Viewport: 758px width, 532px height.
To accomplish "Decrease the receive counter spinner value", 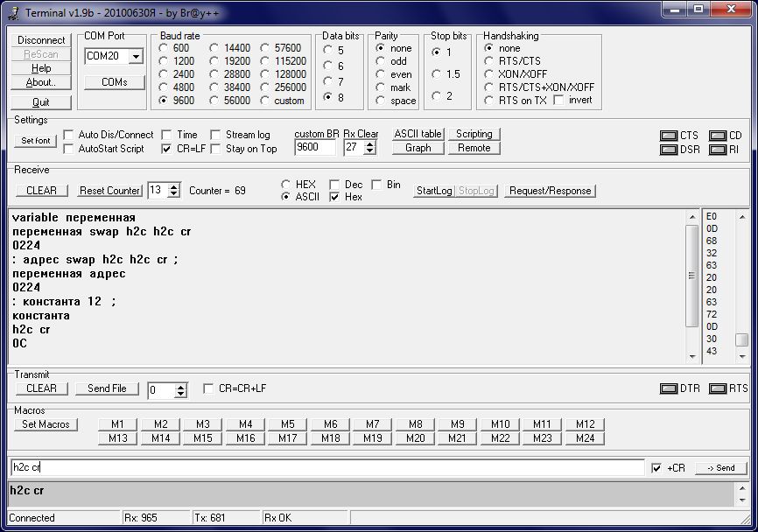I will 174,193.
